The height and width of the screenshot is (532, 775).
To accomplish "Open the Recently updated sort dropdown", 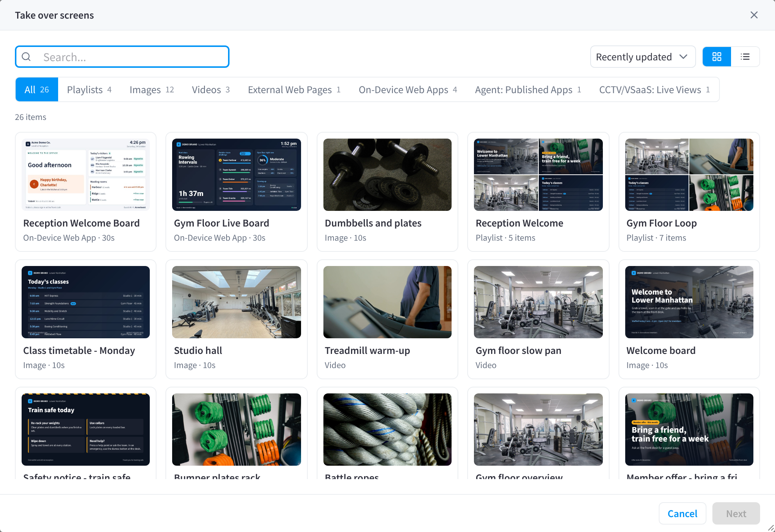I will (x=643, y=57).
